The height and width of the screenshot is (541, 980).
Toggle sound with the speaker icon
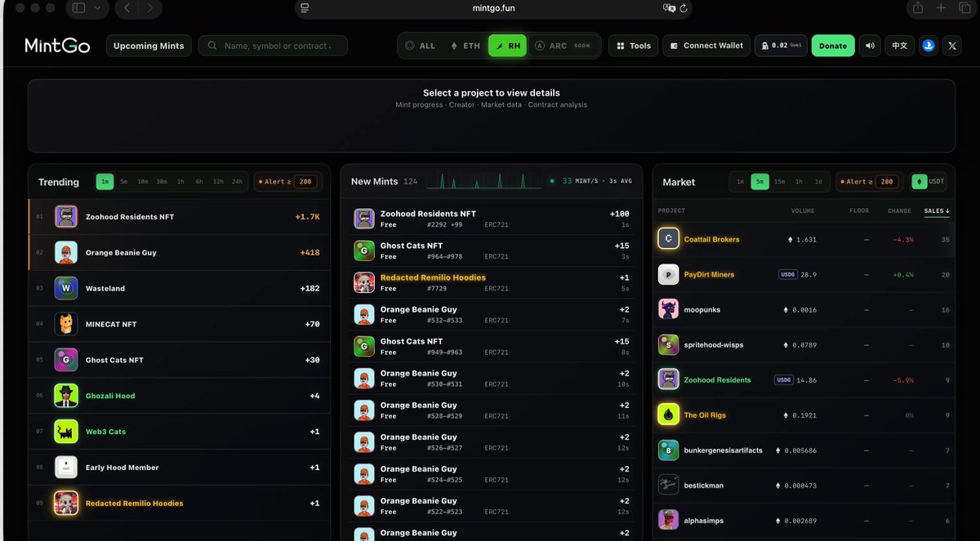(871, 46)
